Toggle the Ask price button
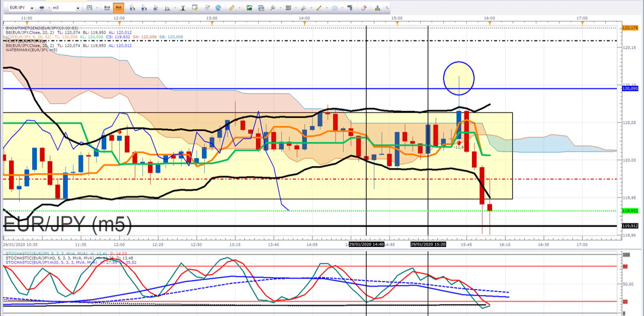The height and width of the screenshot is (316, 644). (x=119, y=8)
